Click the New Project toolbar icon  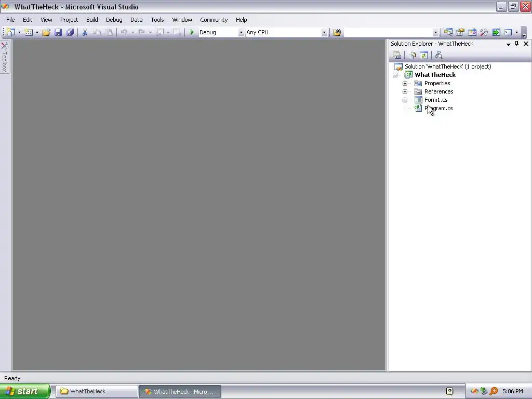pyautogui.click(x=10, y=32)
